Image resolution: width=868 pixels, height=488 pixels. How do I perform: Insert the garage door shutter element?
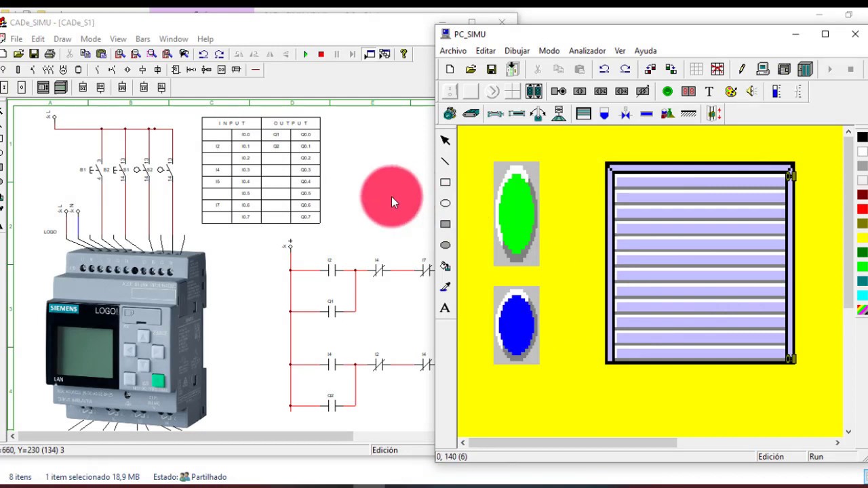583,114
